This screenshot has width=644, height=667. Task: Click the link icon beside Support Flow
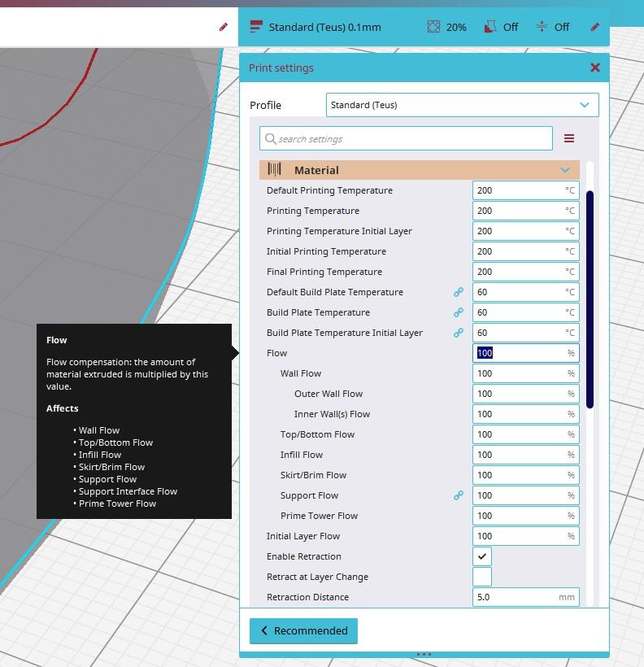pos(459,495)
